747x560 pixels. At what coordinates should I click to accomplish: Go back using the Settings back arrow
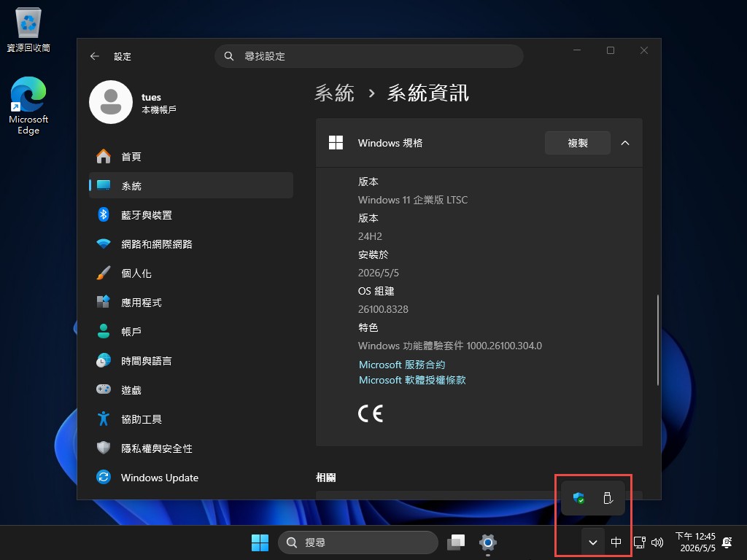94,56
